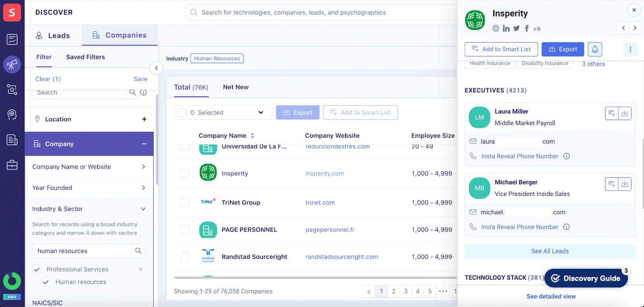Click Clear (1) filters link
This screenshot has width=644, height=307.
[x=48, y=79]
